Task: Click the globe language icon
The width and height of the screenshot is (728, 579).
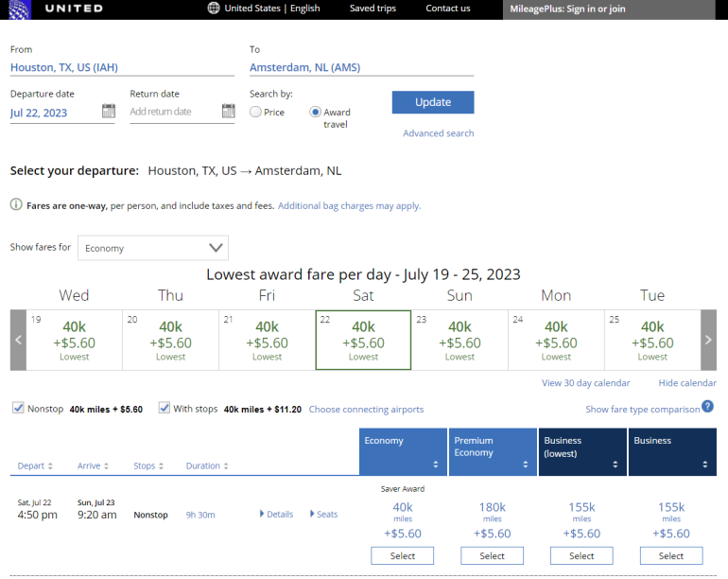Action: (214, 9)
